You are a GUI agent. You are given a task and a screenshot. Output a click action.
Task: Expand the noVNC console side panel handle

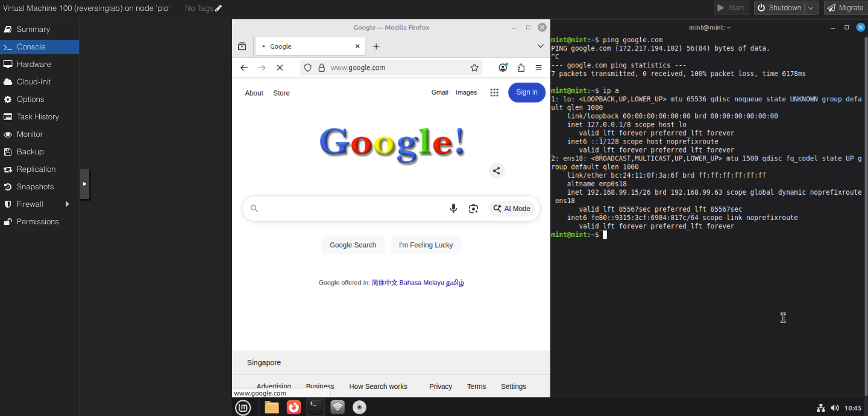pos(84,184)
